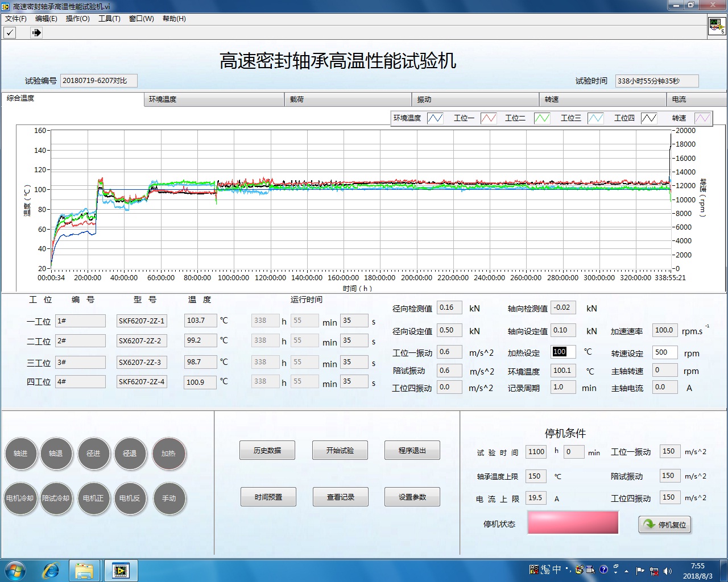Click the Windows Start button

[x=15, y=570]
